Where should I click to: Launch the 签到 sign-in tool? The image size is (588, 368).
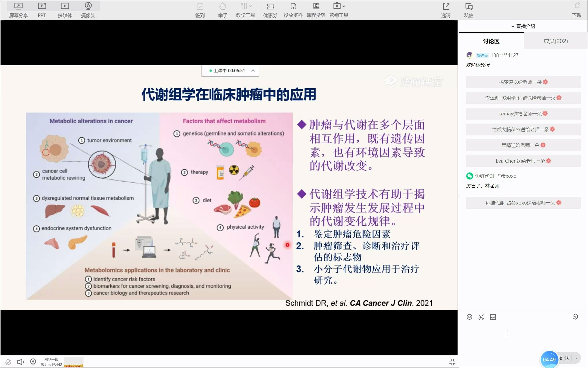tap(200, 10)
